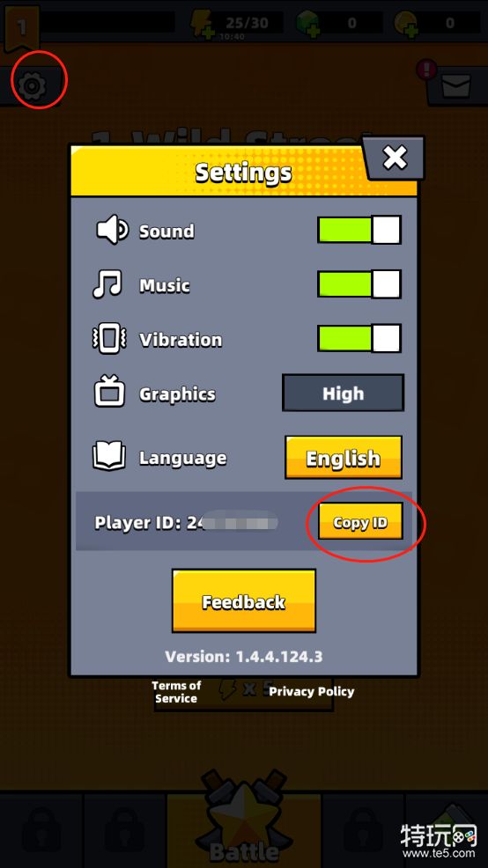The height and width of the screenshot is (868, 488).
Task: Click the Vibration phone icon
Action: tap(109, 339)
